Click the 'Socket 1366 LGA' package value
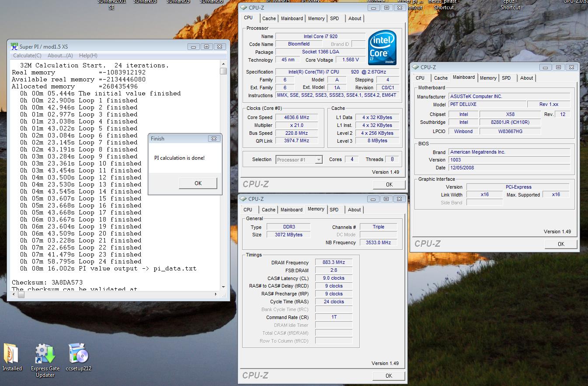 tap(320, 52)
